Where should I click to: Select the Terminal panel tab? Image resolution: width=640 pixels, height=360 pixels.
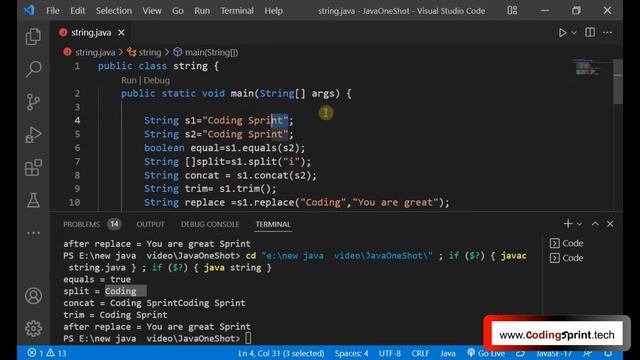(x=273, y=224)
